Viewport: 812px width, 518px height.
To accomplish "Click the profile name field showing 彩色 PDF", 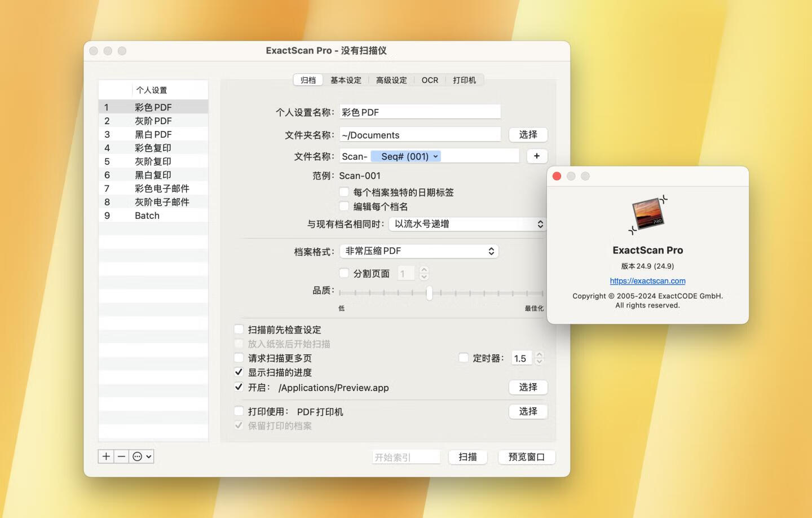I will (420, 112).
